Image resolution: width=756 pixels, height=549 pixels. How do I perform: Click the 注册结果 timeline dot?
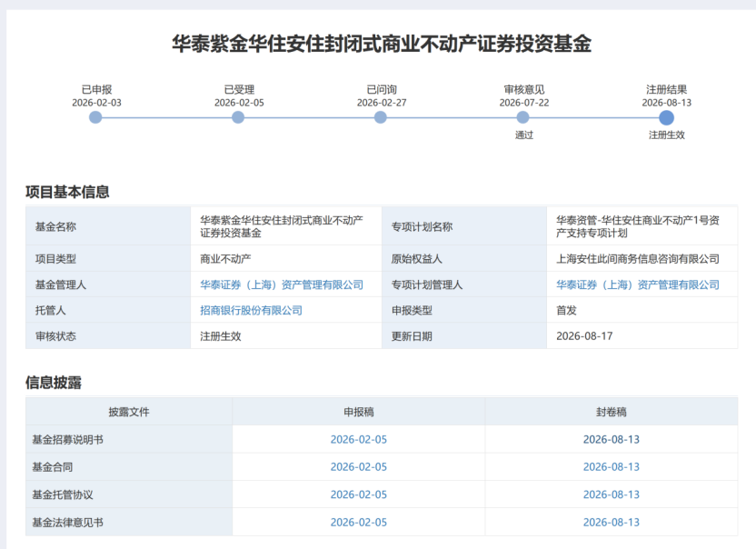coord(666,117)
